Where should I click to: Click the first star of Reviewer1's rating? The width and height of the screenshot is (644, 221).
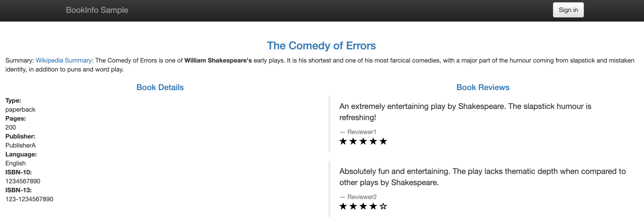[x=344, y=142]
